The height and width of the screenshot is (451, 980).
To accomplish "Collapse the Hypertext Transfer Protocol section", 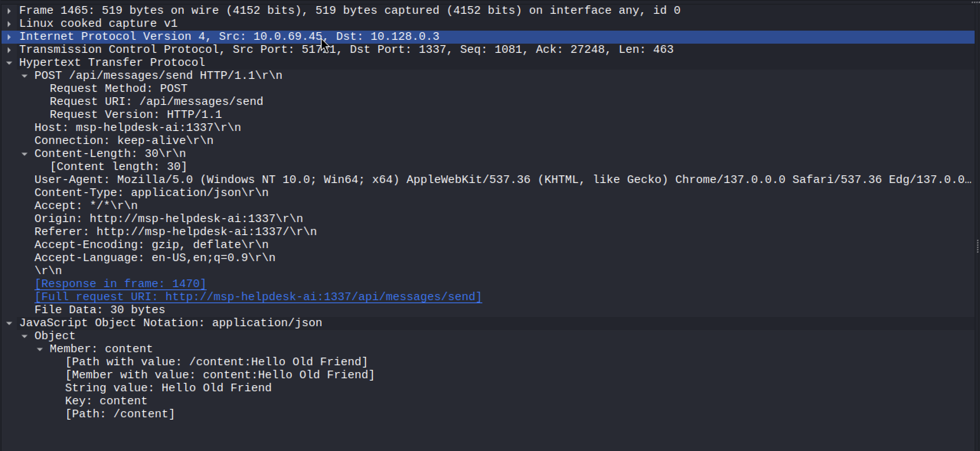I will click(9, 63).
